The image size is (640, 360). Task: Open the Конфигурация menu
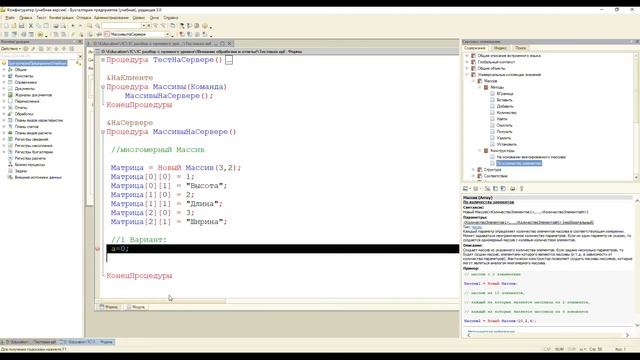(x=61, y=18)
